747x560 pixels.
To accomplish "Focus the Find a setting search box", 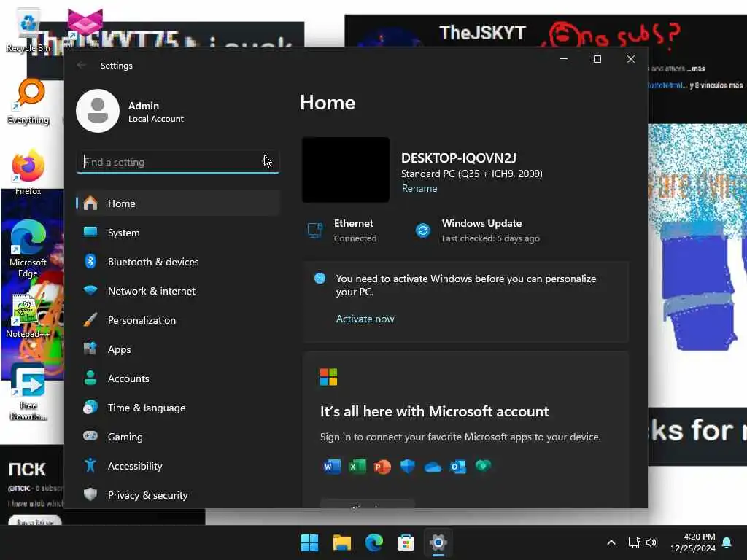I will click(x=178, y=162).
